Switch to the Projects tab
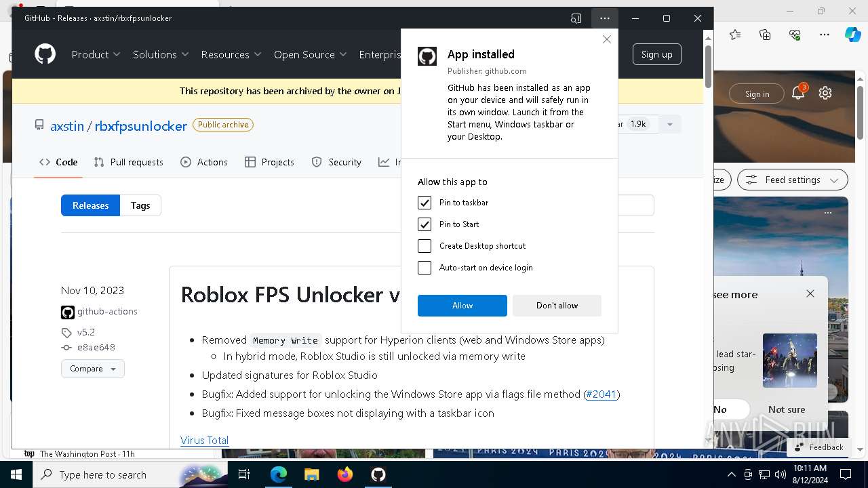This screenshot has height=488, width=868. pyautogui.click(x=269, y=162)
